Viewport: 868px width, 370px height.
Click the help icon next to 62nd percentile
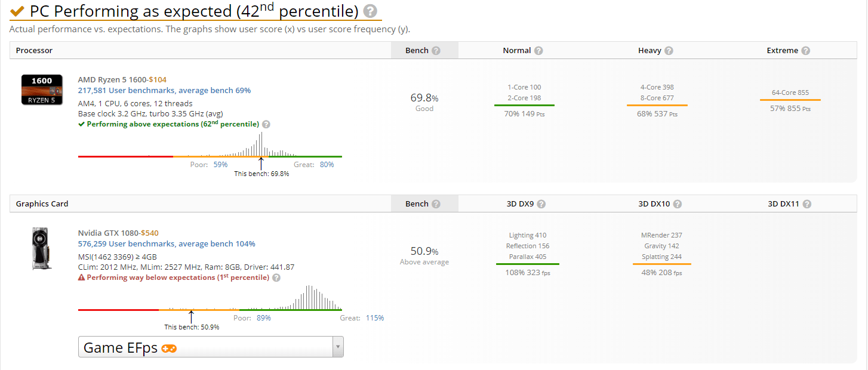point(266,124)
